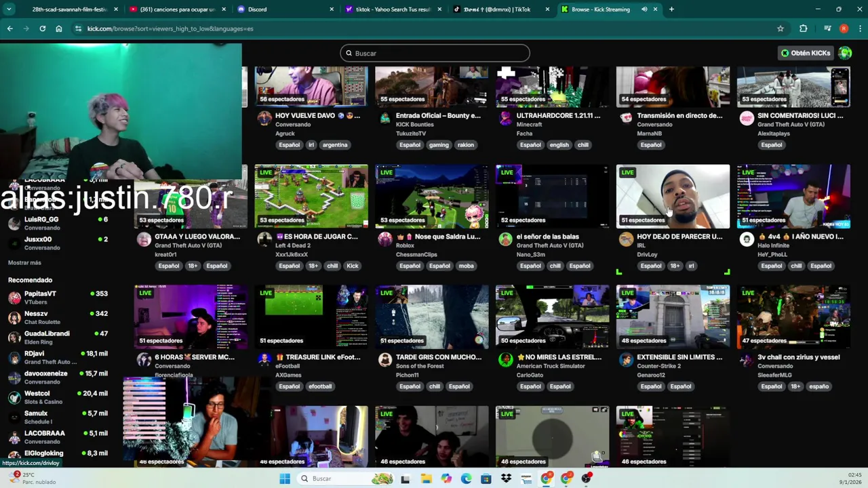Switch to the YouTube canciones tab
Viewport: 868px width, 488px height.
[x=178, y=9]
